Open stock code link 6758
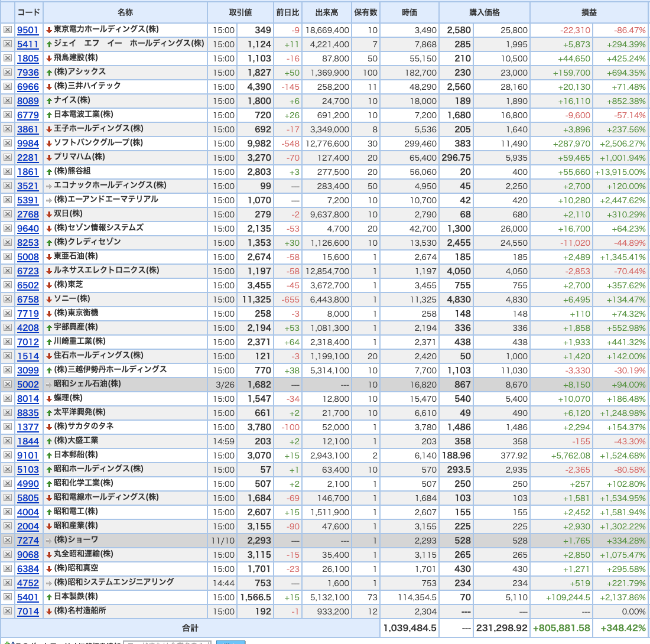The image size is (650, 644). 28,299
